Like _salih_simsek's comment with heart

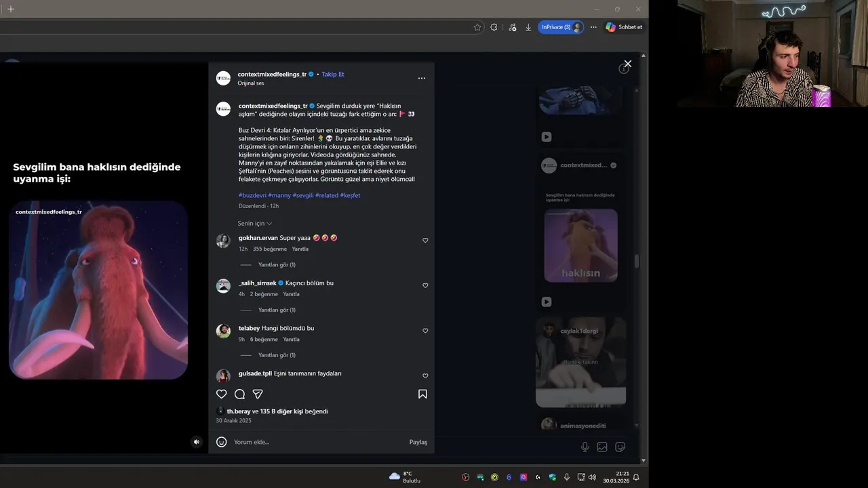(425, 286)
